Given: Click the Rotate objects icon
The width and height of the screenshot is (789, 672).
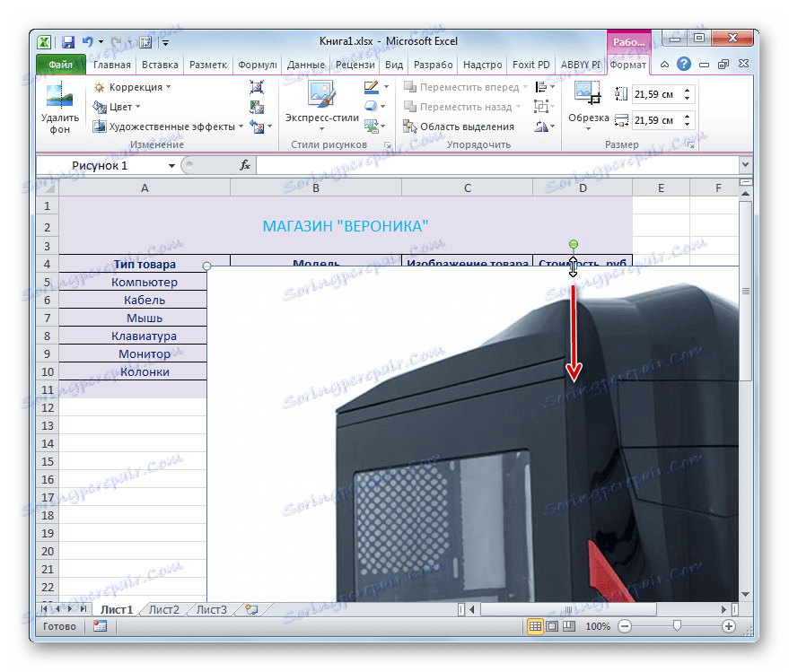Looking at the screenshot, I should 541,127.
